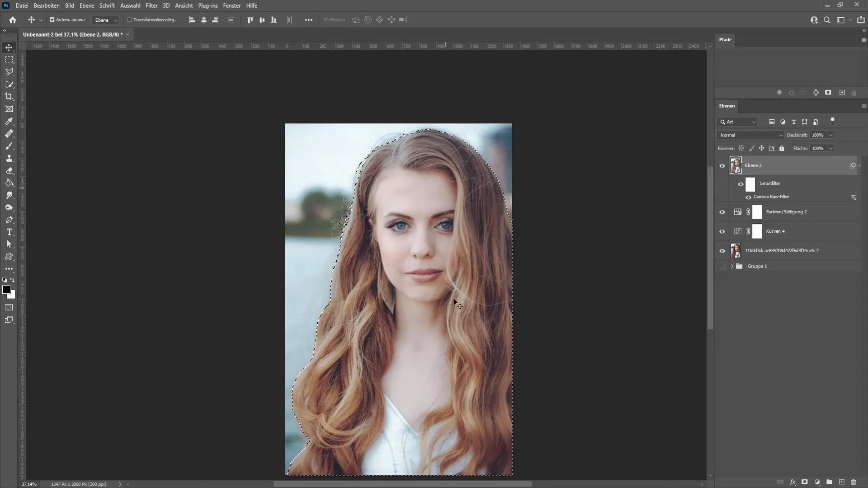This screenshot has width=868, height=488.
Task: Click the Farbton/Sättigung 2 layer
Action: (x=786, y=211)
